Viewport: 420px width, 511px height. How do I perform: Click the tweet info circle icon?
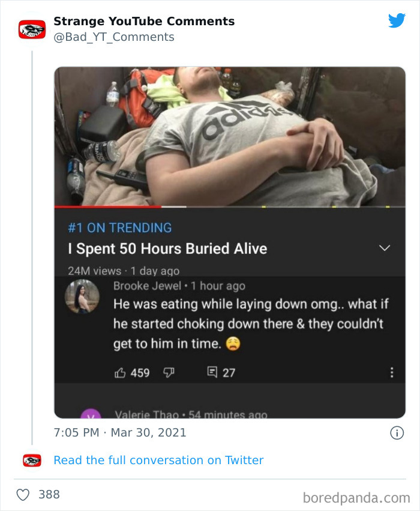pyautogui.click(x=397, y=433)
